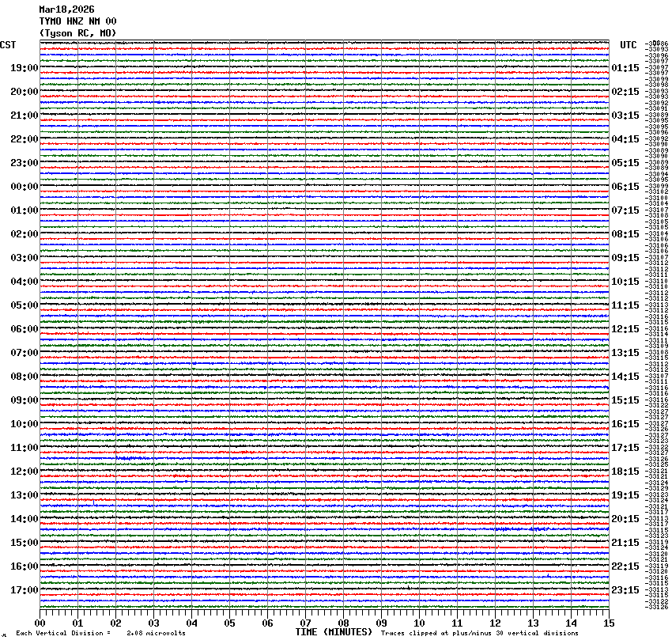Select the 19:00 CST time label
The width and height of the screenshot is (672, 644).
[x=25, y=68]
